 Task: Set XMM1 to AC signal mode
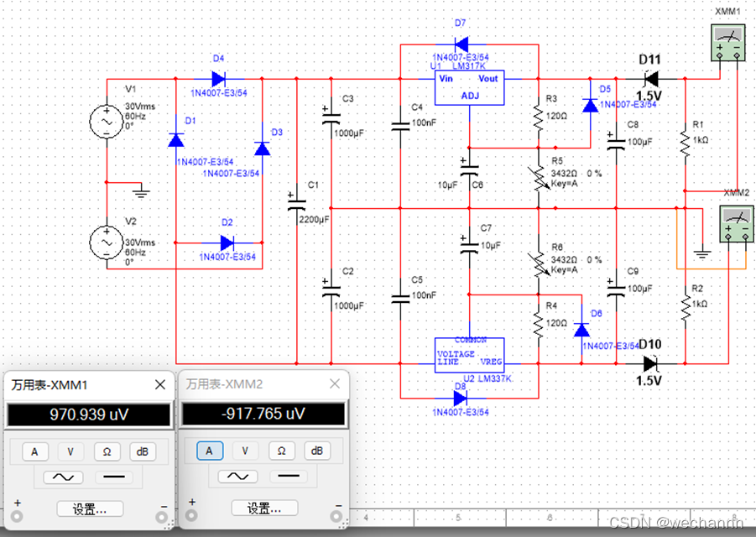[x=63, y=477]
